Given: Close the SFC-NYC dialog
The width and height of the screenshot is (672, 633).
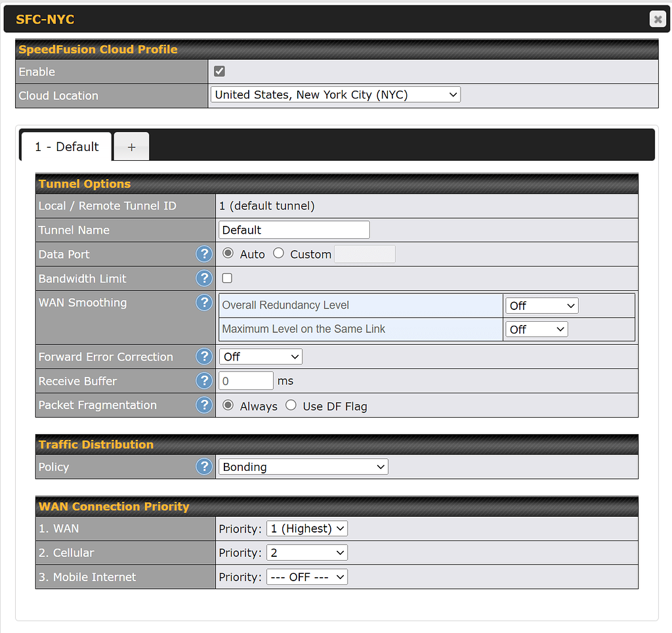Looking at the screenshot, I should (x=657, y=18).
